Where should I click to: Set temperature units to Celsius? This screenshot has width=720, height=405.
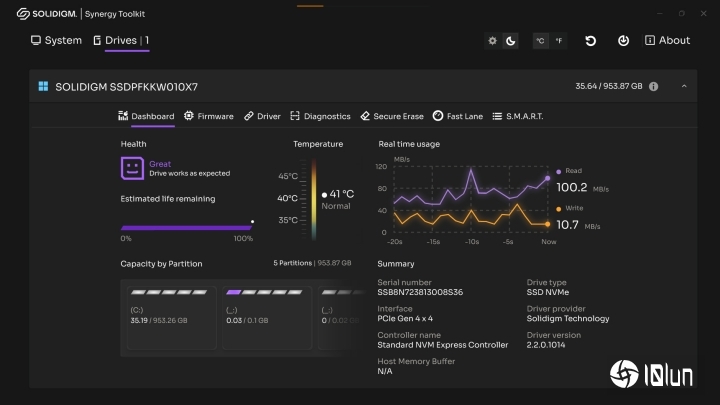click(x=540, y=41)
